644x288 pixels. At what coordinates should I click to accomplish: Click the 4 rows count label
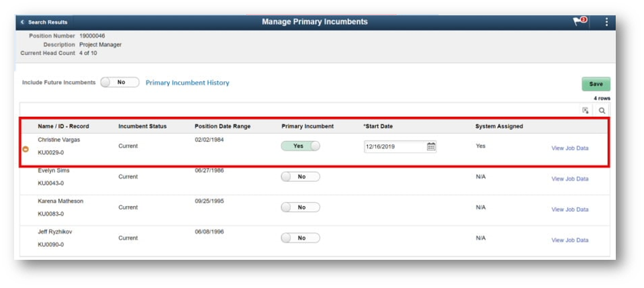click(x=602, y=99)
